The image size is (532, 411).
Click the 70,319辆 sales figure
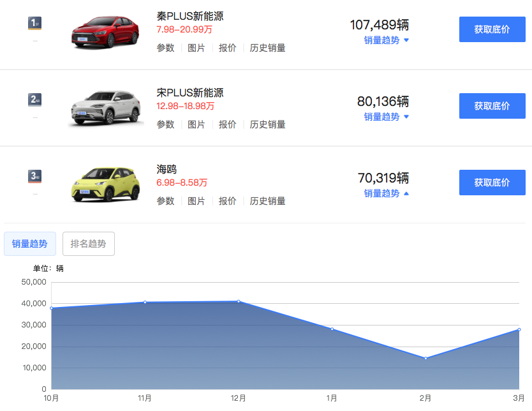pos(383,178)
